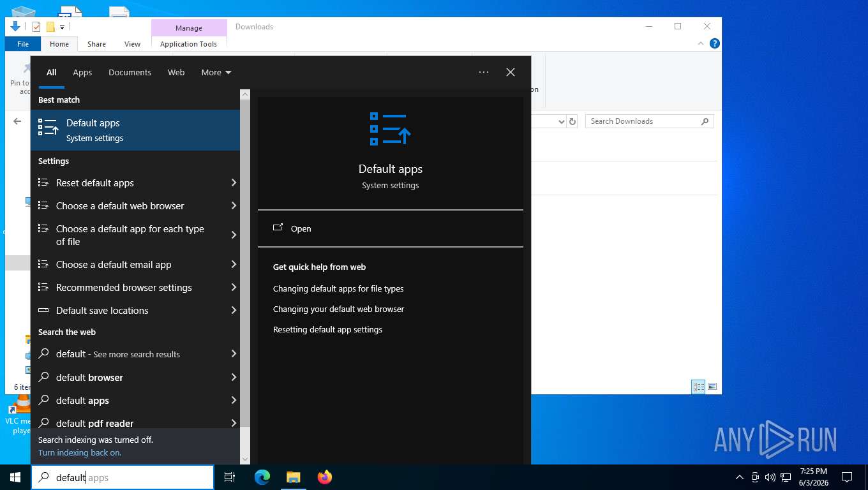Launch Firefox from taskbar
Viewport: 868px width, 490px height.
coord(325,477)
